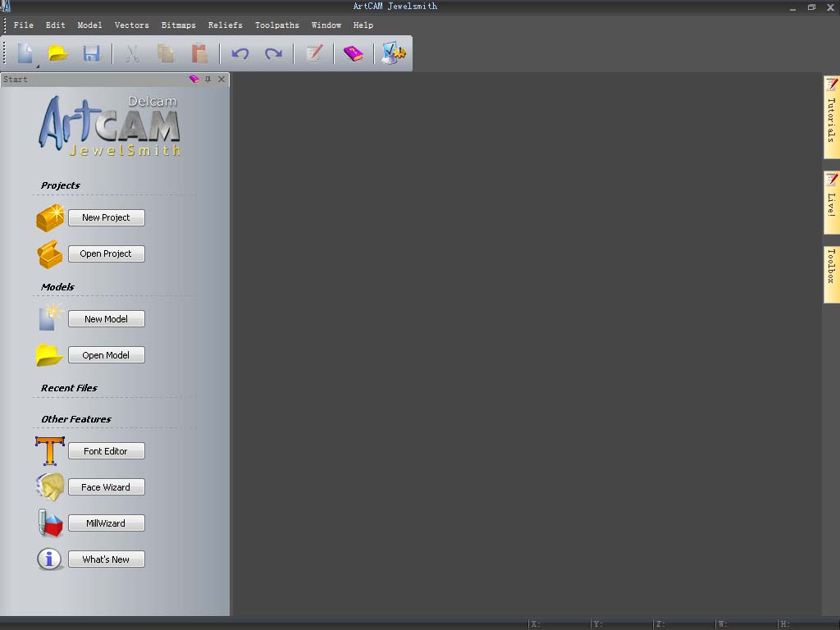840x630 pixels.
Task: Click the New Model toolbar icon
Action: tap(25, 53)
